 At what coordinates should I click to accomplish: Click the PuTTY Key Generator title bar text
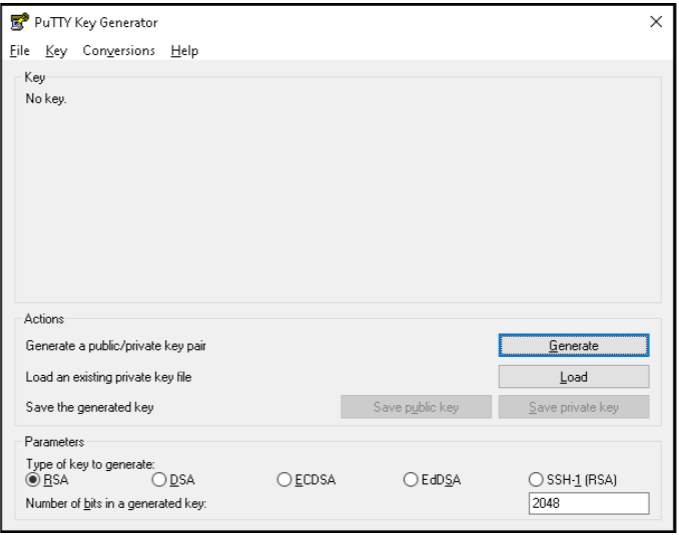click(96, 23)
